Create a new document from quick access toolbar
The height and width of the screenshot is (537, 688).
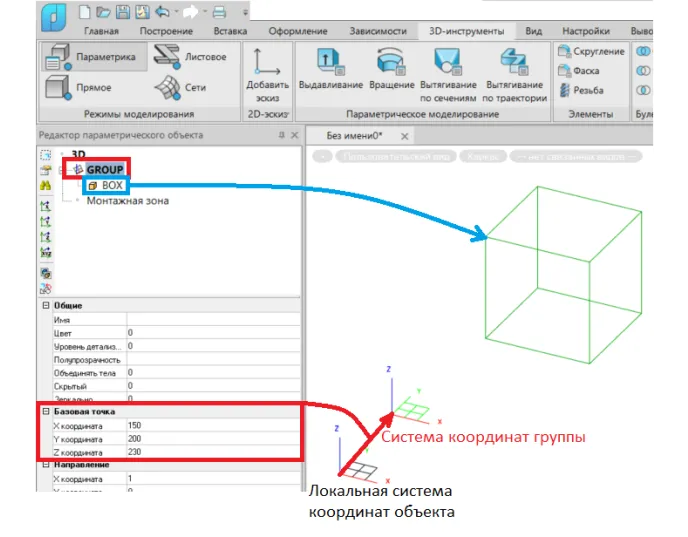click(85, 11)
